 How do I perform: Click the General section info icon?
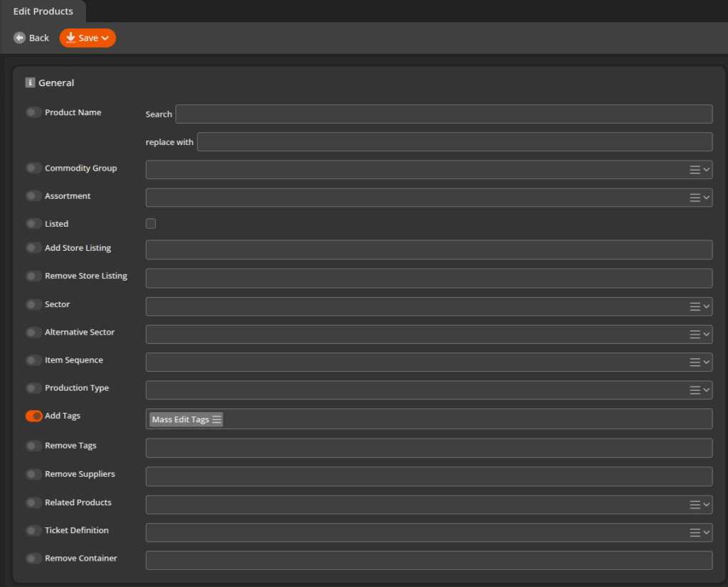click(x=30, y=82)
